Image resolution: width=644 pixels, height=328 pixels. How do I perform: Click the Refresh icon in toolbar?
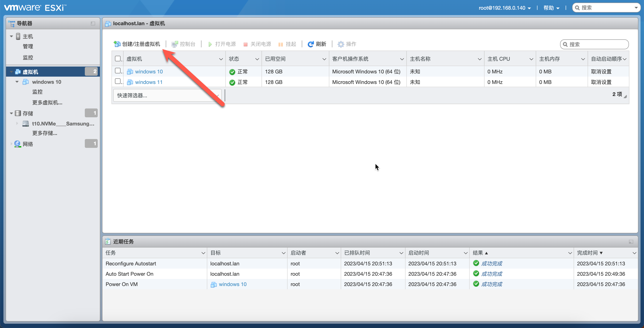(x=310, y=44)
